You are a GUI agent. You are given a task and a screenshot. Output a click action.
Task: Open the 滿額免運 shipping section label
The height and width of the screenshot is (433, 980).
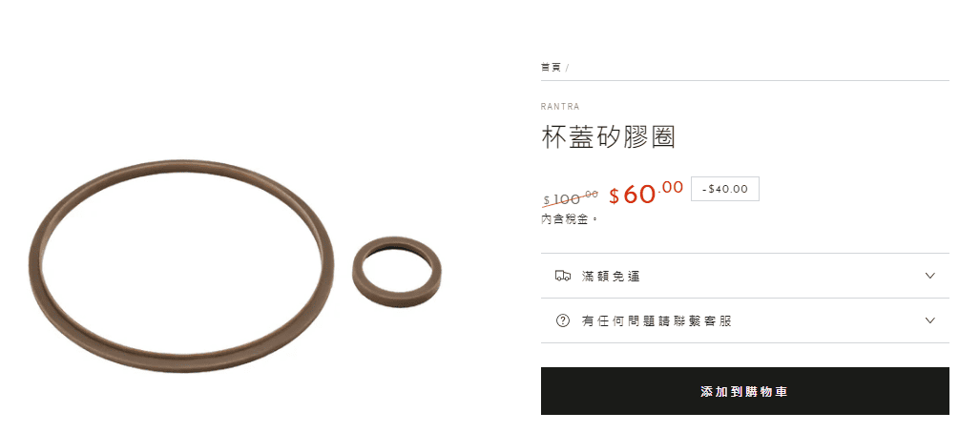(x=611, y=277)
